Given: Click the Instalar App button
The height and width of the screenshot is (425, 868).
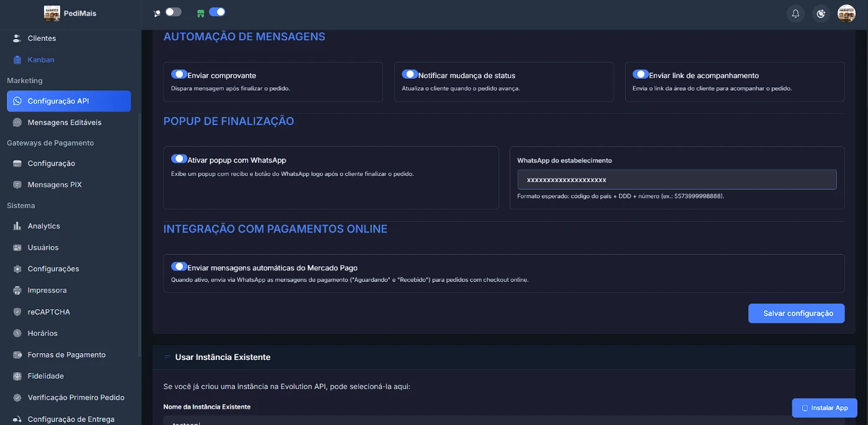Looking at the screenshot, I should (824, 408).
